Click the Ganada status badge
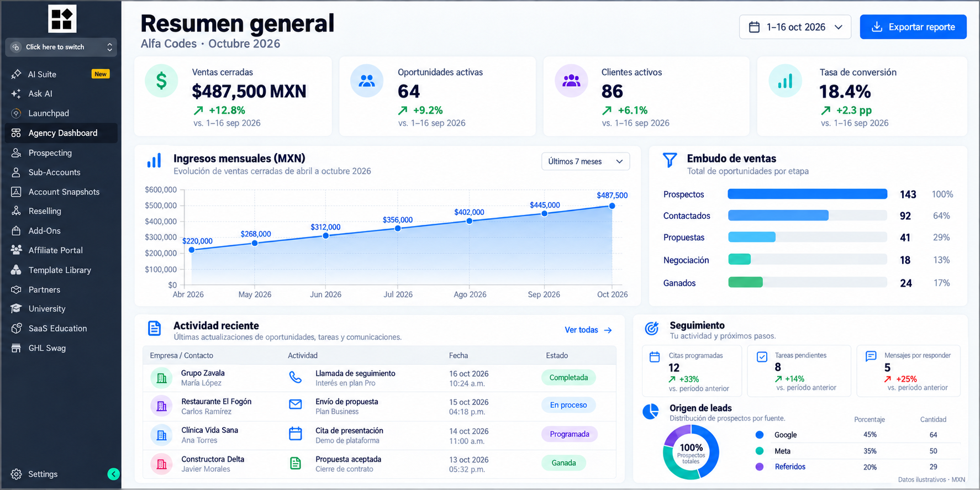Viewport: 980px width, 490px height. click(x=563, y=463)
